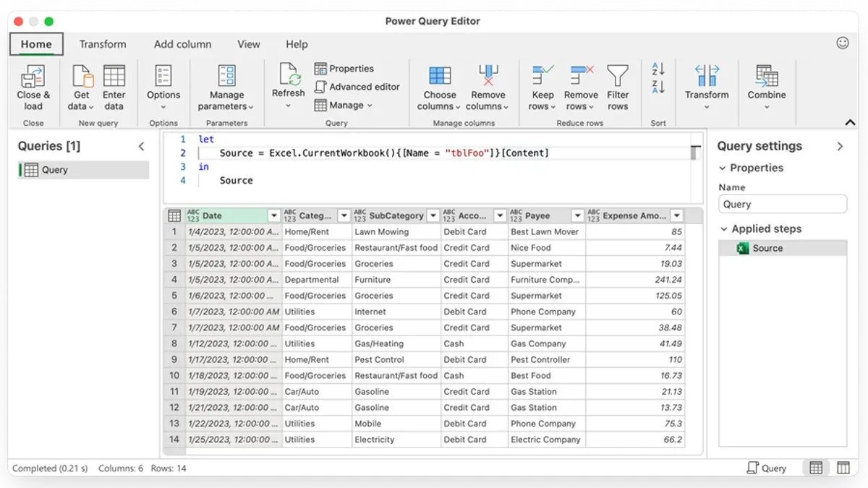Click the Query step view status icon
Screen dimensions: 868x488
pyautogui.click(x=767, y=468)
